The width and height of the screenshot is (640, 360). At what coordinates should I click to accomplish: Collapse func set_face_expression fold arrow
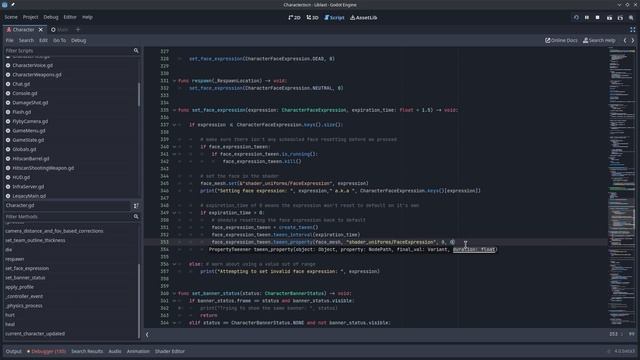point(174,110)
